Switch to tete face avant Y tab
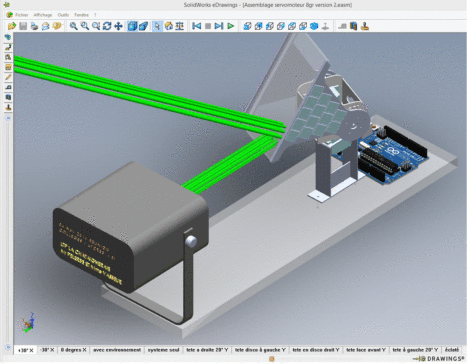 [366, 350]
